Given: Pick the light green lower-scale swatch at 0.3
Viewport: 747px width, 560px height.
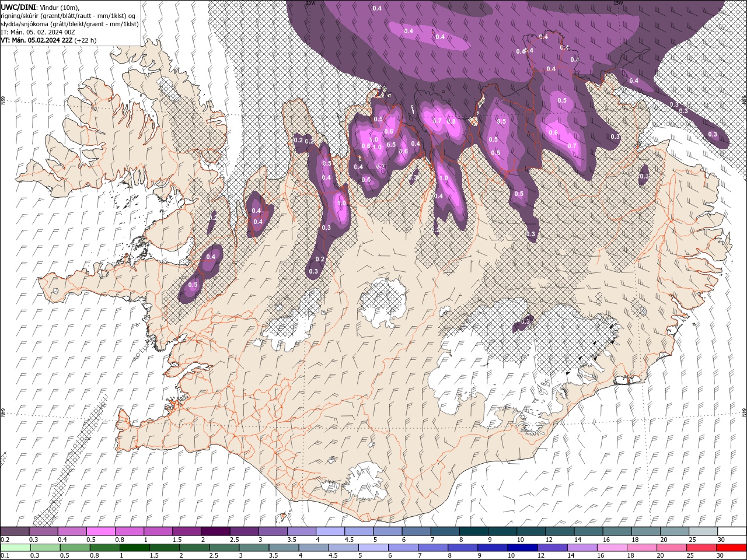Looking at the screenshot, I should click(45, 548).
